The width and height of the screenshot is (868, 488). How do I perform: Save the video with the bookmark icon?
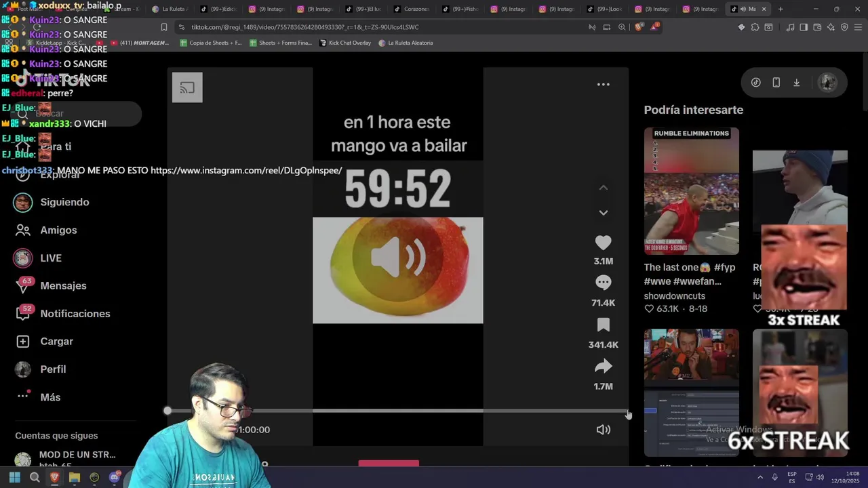point(603,325)
